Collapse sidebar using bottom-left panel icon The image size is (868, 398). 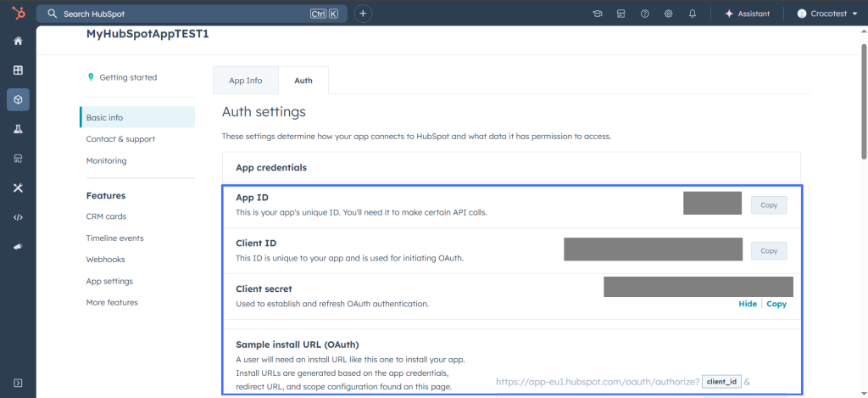coord(18,383)
